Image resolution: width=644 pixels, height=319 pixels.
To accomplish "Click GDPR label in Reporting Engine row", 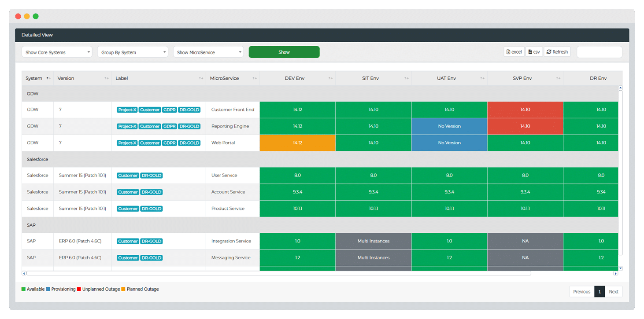I will [x=170, y=126].
